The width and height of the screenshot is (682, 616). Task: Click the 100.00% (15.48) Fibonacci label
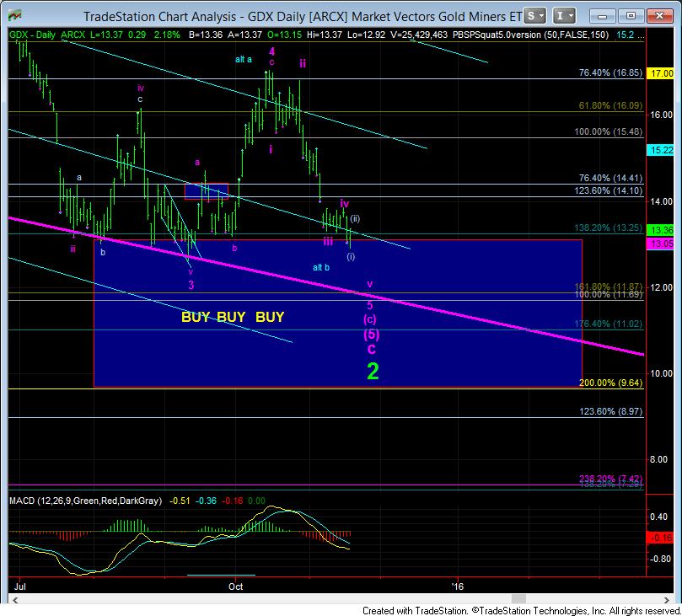coord(608,131)
